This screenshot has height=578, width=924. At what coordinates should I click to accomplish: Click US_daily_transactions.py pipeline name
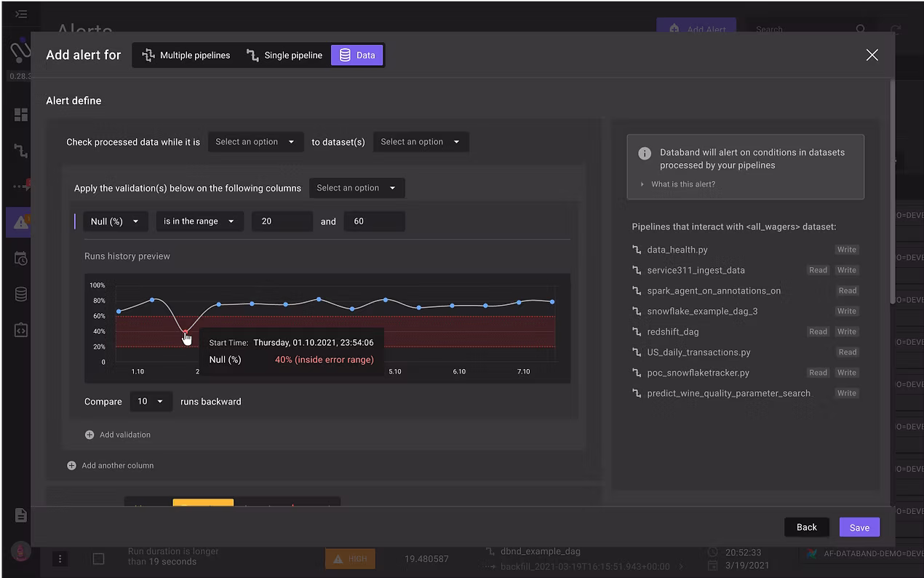point(698,352)
